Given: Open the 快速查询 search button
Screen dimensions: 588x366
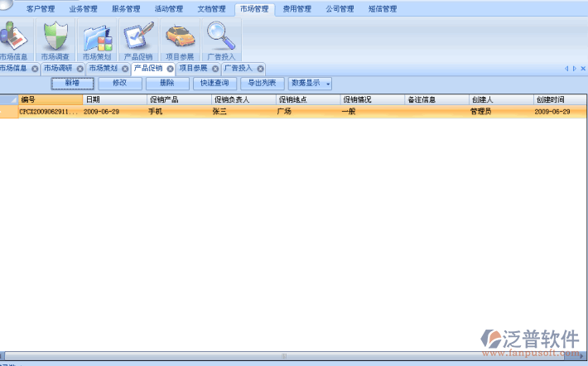Looking at the screenshot, I should (x=214, y=84).
